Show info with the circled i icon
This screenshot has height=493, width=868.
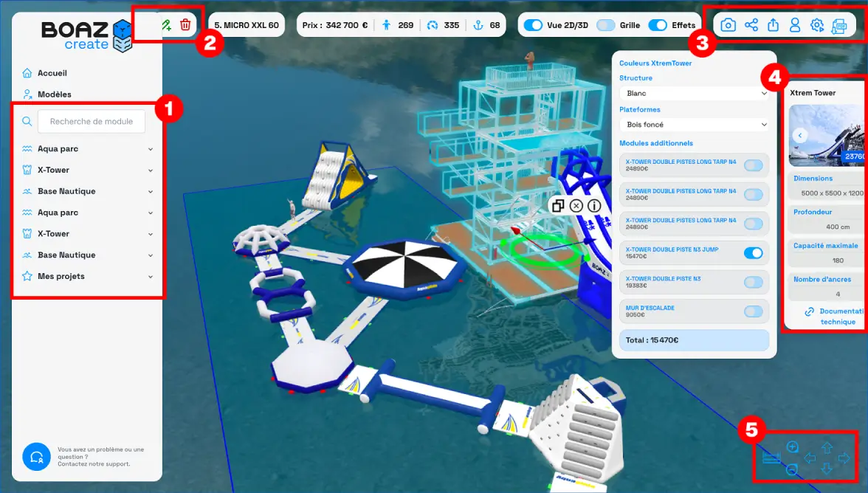pos(594,206)
